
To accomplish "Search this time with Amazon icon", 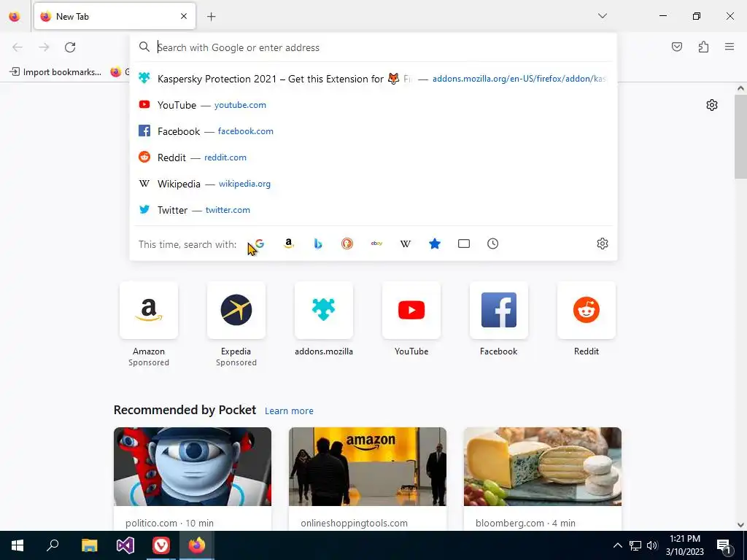I will (x=289, y=244).
